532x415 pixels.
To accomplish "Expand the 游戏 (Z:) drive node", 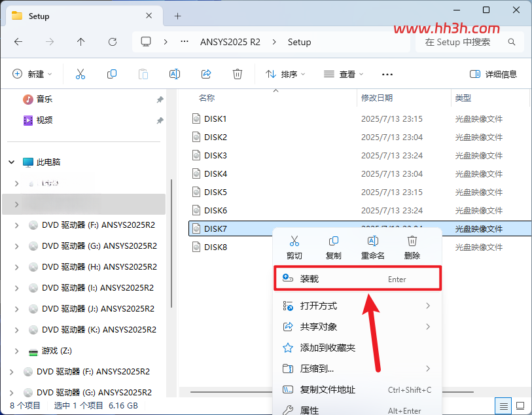I will 16,351.
